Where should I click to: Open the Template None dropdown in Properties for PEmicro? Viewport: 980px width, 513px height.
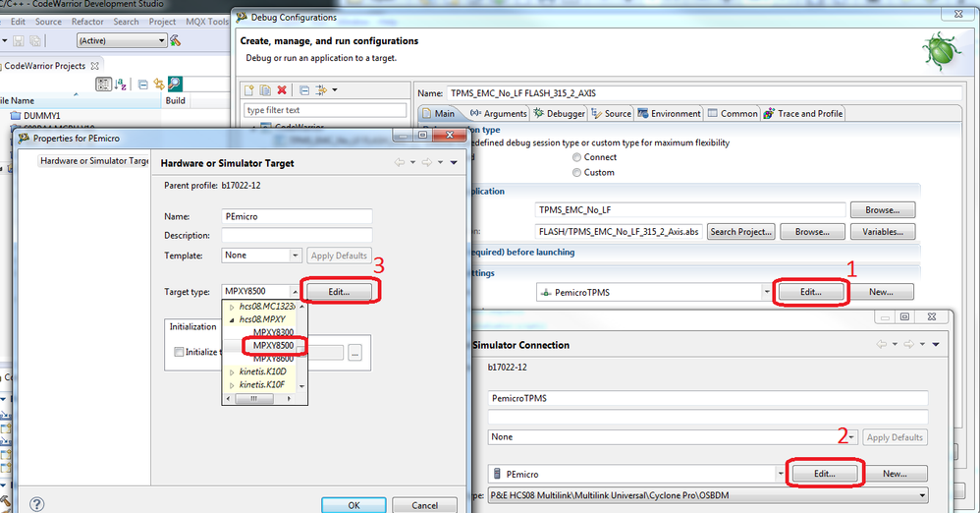point(295,256)
